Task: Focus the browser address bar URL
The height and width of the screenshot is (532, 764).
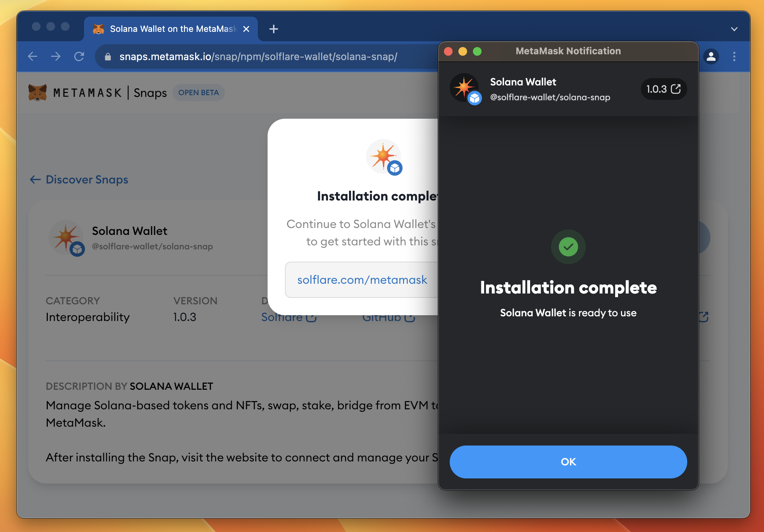Action: (x=258, y=56)
